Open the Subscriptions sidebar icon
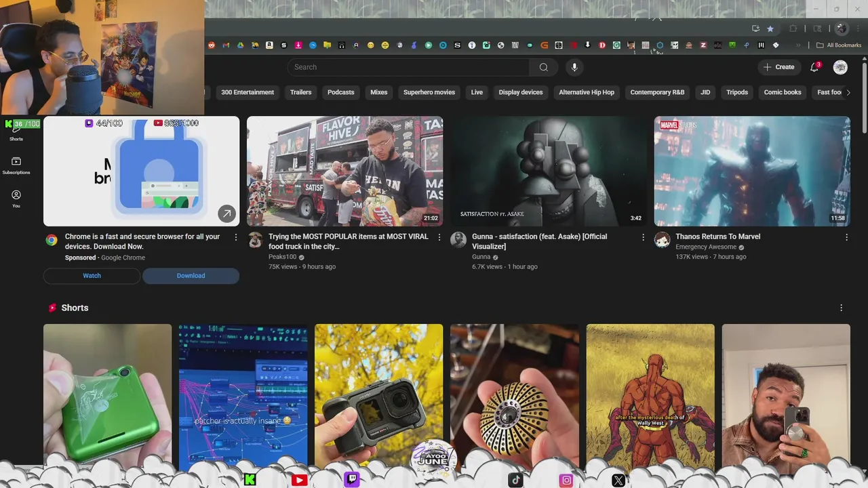Viewport: 868px width, 488px height. (16, 165)
